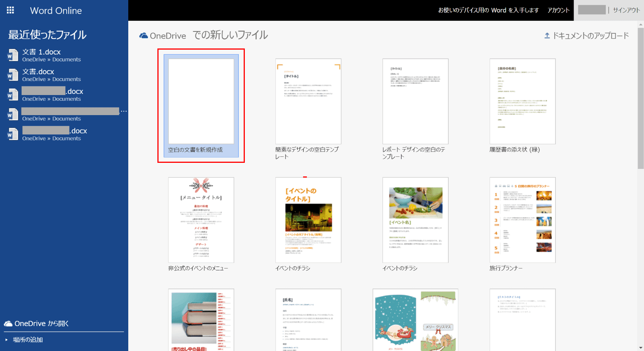Click the OneDrive cloud icon in the heading
This screenshot has width=644, height=351.
[x=144, y=36]
